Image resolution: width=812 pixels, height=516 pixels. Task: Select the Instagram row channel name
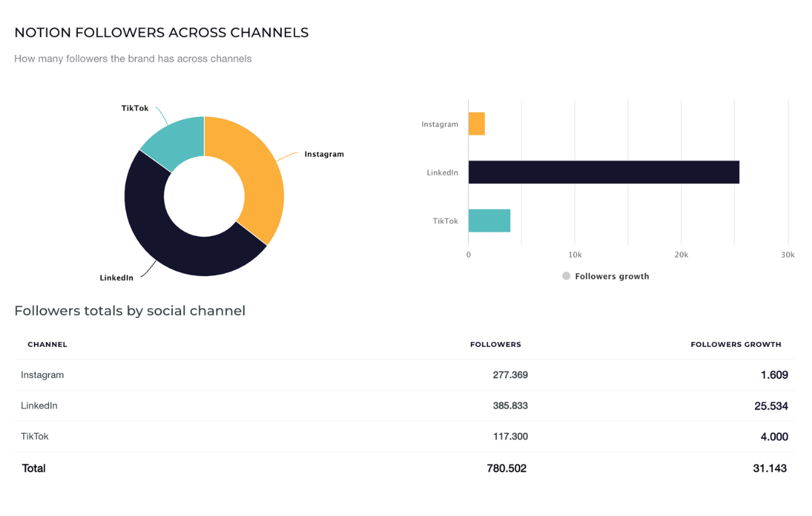(43, 375)
